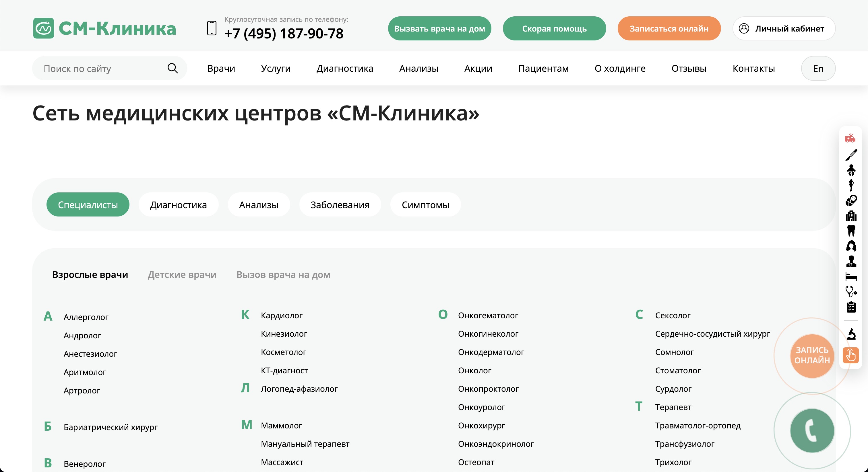868x472 pixels.
Task: Open the О холдинге menu item
Action: click(x=620, y=68)
